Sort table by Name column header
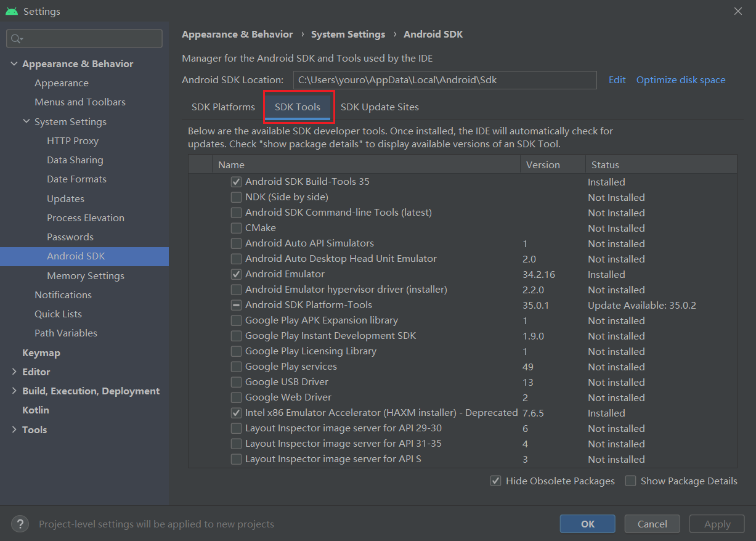Screen dimensions: 756x541 [x=366, y=165]
